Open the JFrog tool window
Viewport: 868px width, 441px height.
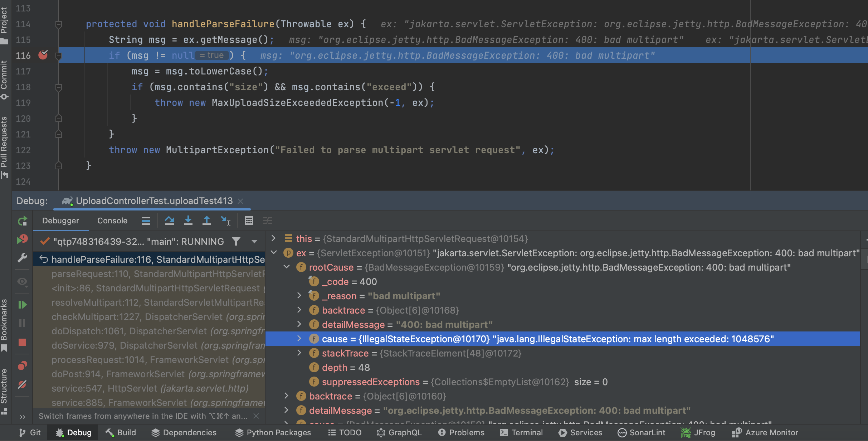(698, 432)
